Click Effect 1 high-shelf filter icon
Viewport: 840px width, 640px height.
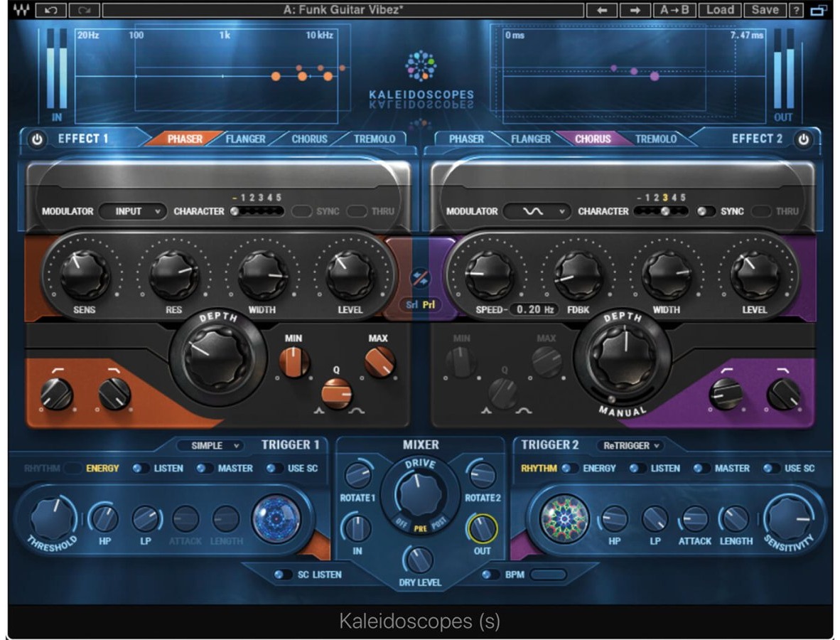[114, 370]
